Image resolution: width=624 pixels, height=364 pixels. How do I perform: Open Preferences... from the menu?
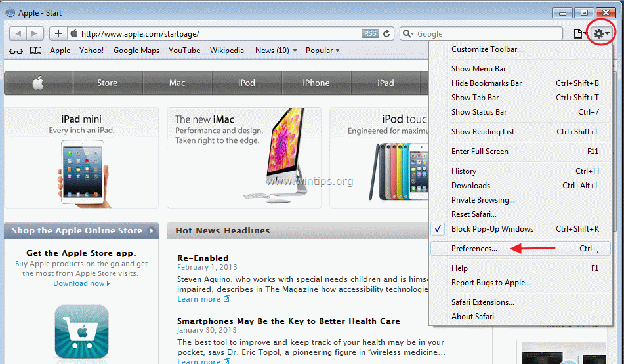[520, 249]
